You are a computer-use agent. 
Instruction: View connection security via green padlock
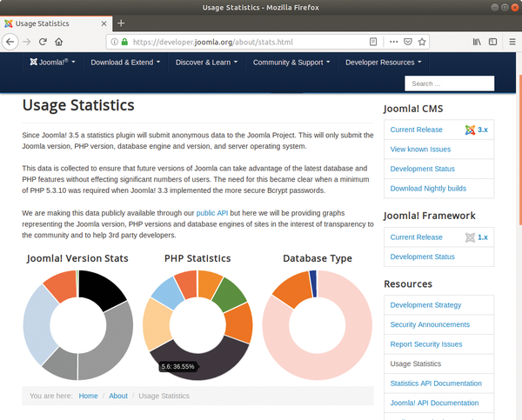point(124,42)
